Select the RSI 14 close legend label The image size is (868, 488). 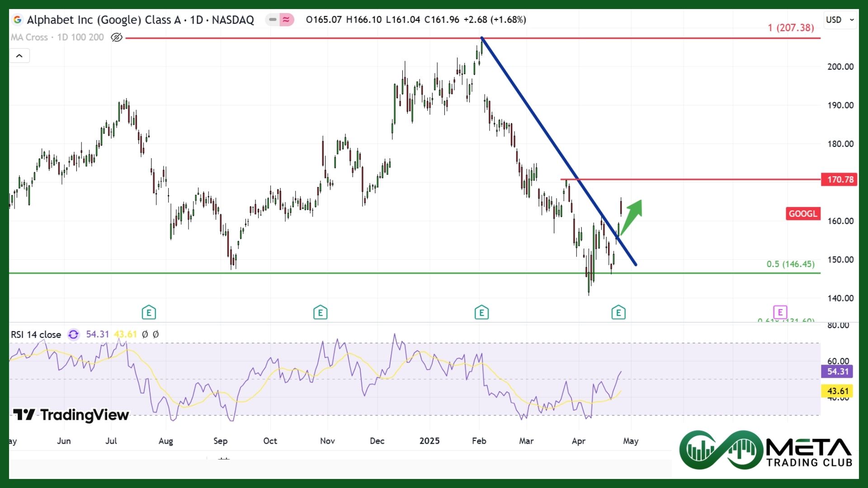(36, 335)
